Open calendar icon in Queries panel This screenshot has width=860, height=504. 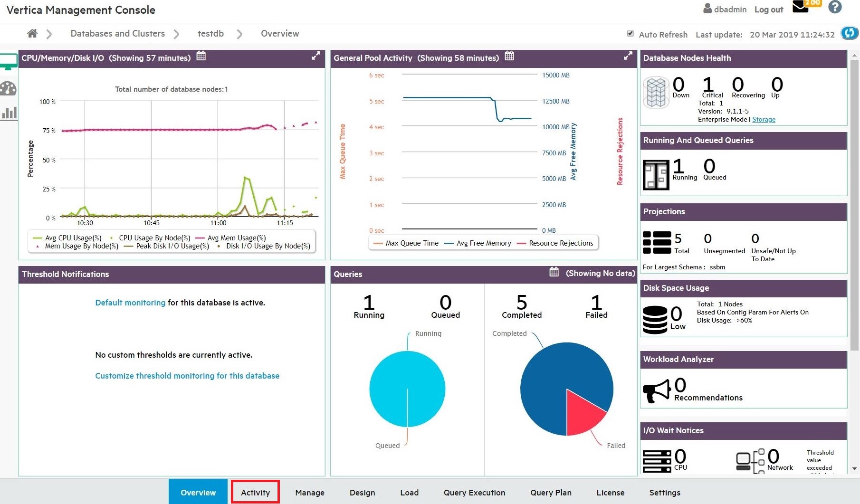(x=554, y=272)
